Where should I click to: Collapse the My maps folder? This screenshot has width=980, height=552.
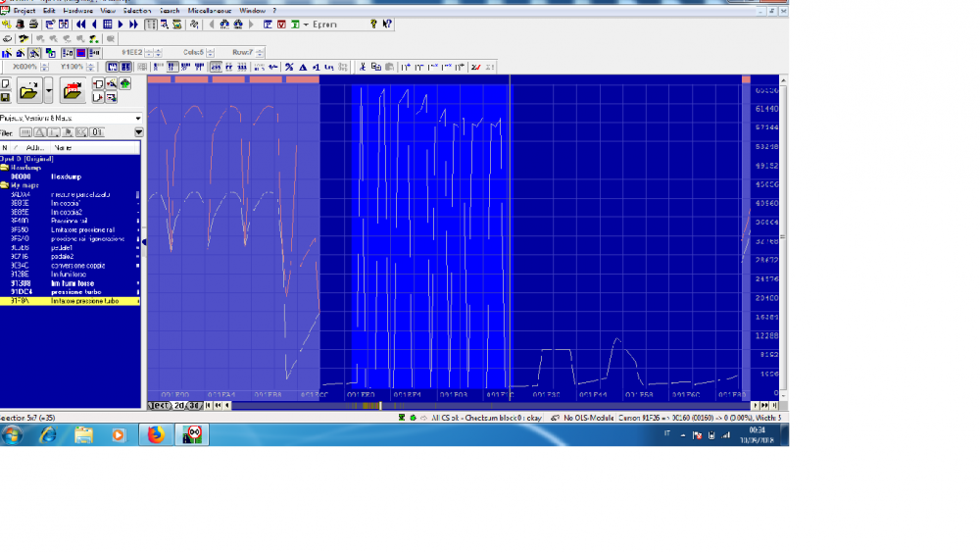[x=4, y=185]
